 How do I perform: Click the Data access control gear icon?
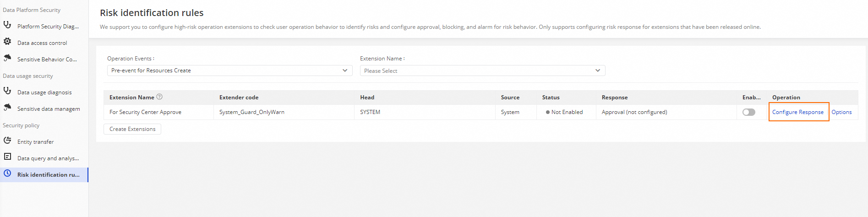coord(7,42)
